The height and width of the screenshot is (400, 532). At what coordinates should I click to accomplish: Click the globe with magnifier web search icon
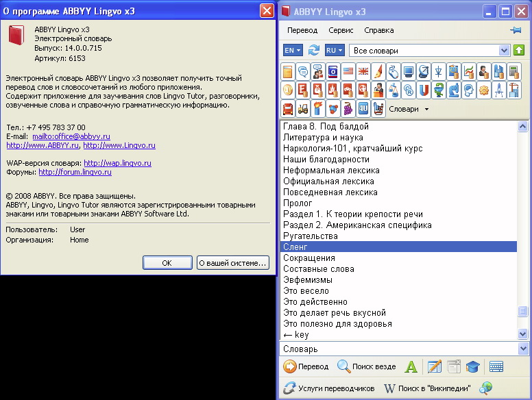point(485,388)
